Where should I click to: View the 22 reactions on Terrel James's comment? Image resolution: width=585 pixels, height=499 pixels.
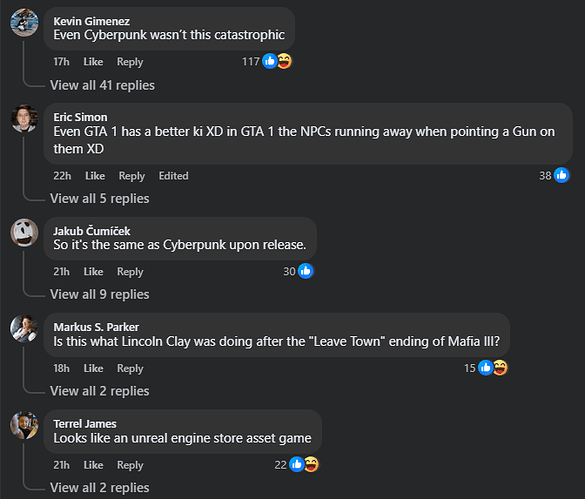297,465
